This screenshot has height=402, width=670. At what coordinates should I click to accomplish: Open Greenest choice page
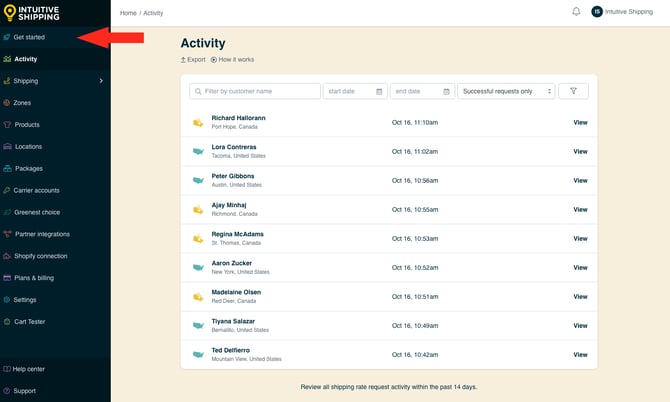37,212
